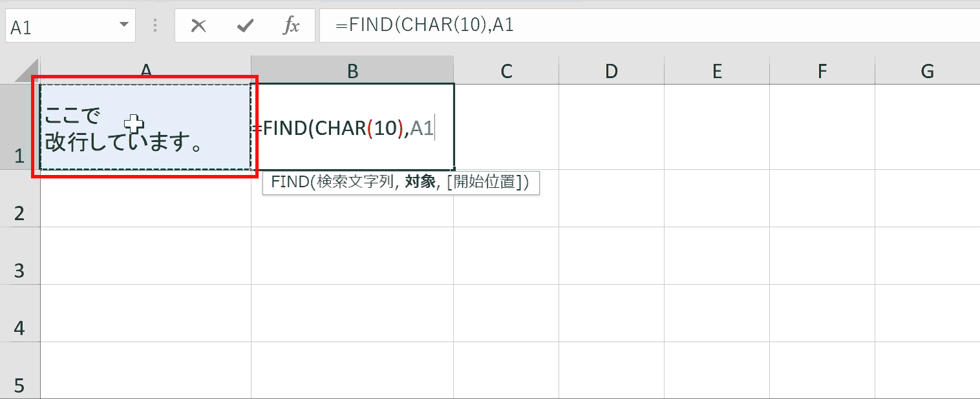The height and width of the screenshot is (399, 980).
Task: Confirm formula with the checkmark icon
Action: click(x=245, y=26)
